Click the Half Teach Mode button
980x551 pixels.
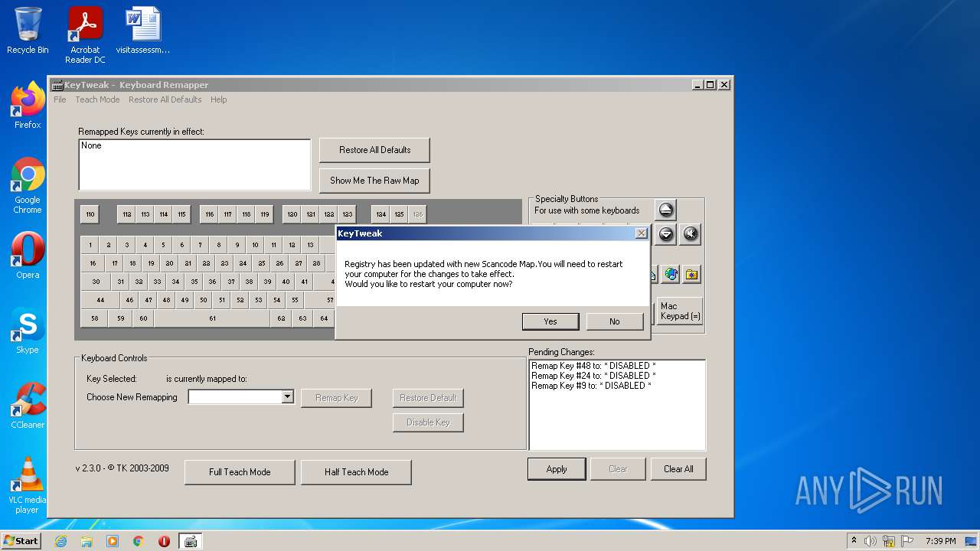[356, 472]
